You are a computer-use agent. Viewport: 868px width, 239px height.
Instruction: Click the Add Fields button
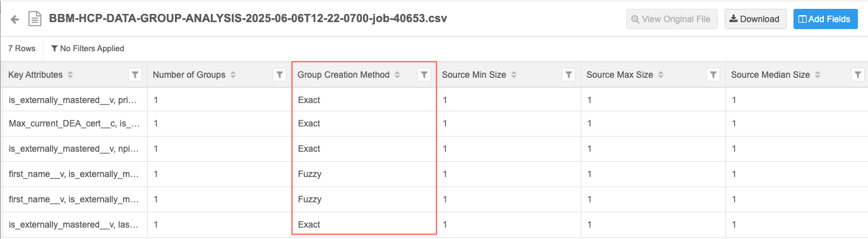tap(825, 19)
